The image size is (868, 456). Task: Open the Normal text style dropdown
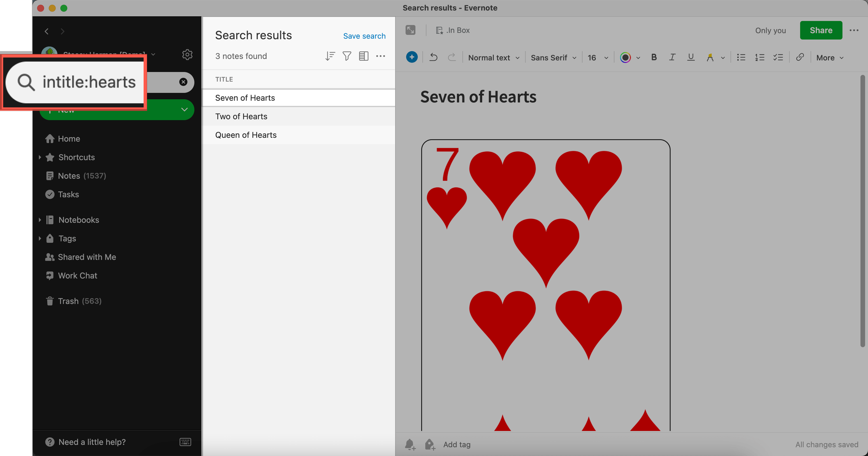point(493,58)
